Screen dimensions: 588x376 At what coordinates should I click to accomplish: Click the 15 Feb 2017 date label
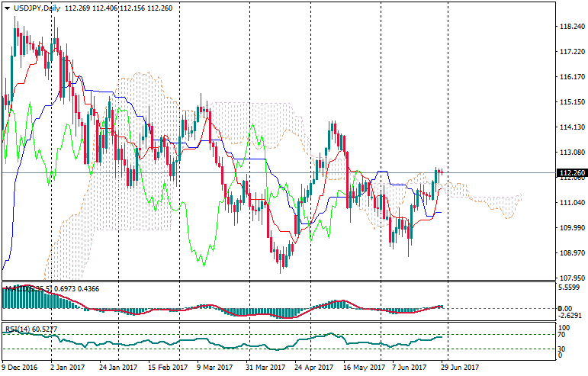(x=167, y=368)
